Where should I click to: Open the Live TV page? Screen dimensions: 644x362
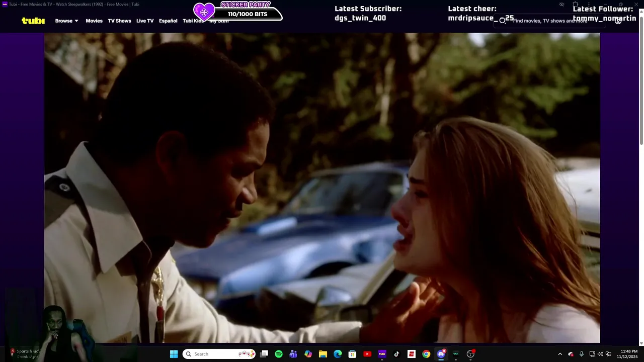[x=145, y=21]
